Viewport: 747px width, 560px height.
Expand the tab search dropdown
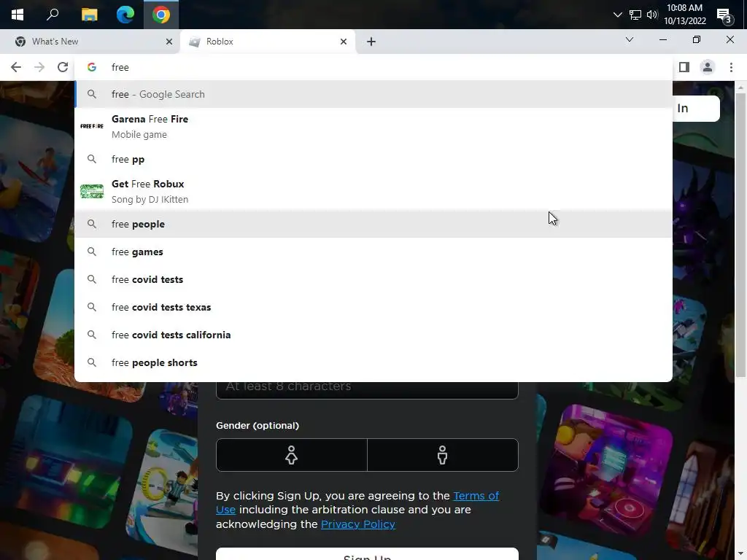pos(630,39)
